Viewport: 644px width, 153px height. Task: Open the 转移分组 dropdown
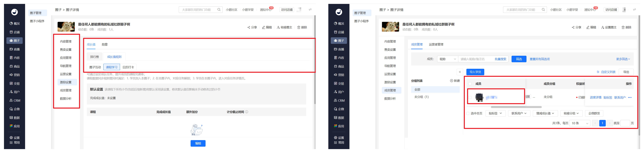(571, 113)
